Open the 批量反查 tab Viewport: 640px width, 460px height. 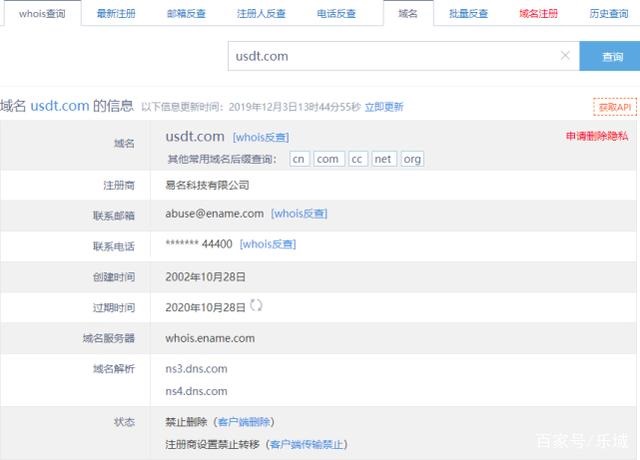(469, 14)
